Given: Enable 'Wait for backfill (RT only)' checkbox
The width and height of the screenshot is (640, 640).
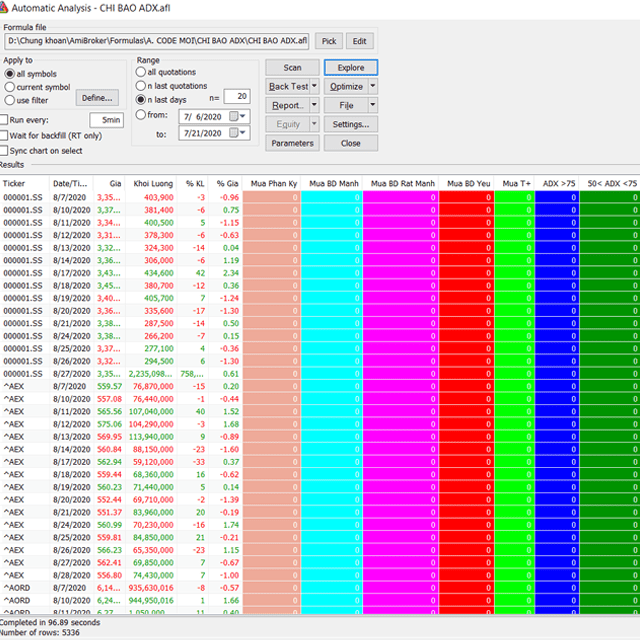Looking at the screenshot, I should 4,135.
